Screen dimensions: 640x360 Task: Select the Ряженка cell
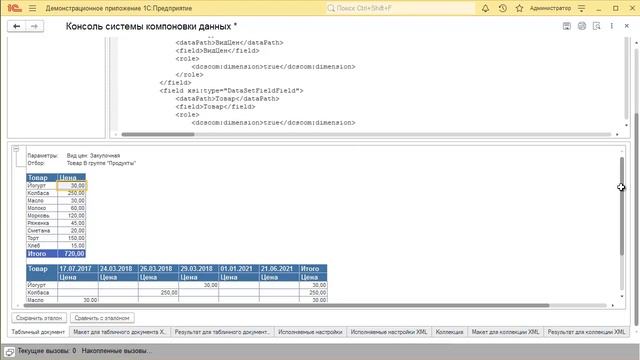(42, 223)
